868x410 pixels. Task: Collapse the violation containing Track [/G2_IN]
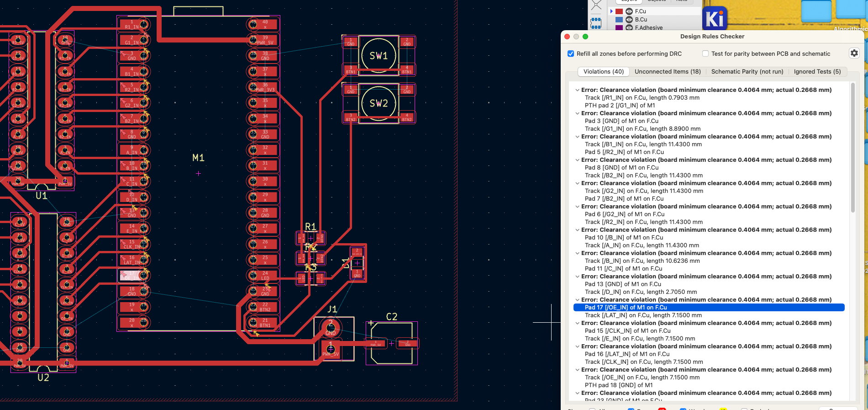tap(578, 183)
